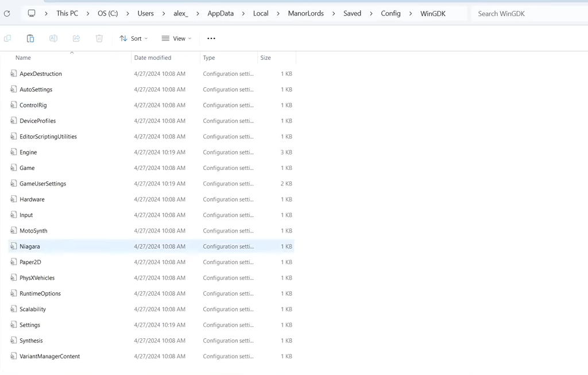
Task: Select the Niagara configuration file
Action: (x=31, y=246)
